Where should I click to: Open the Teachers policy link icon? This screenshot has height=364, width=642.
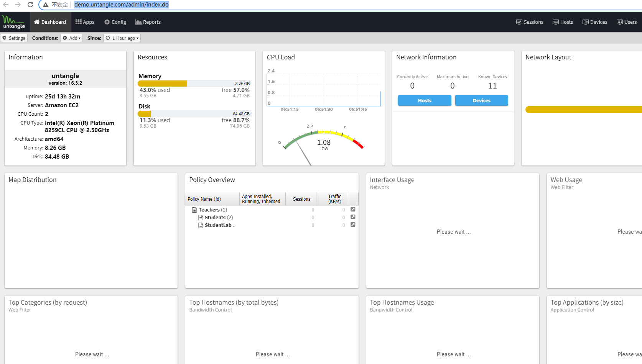point(353,210)
